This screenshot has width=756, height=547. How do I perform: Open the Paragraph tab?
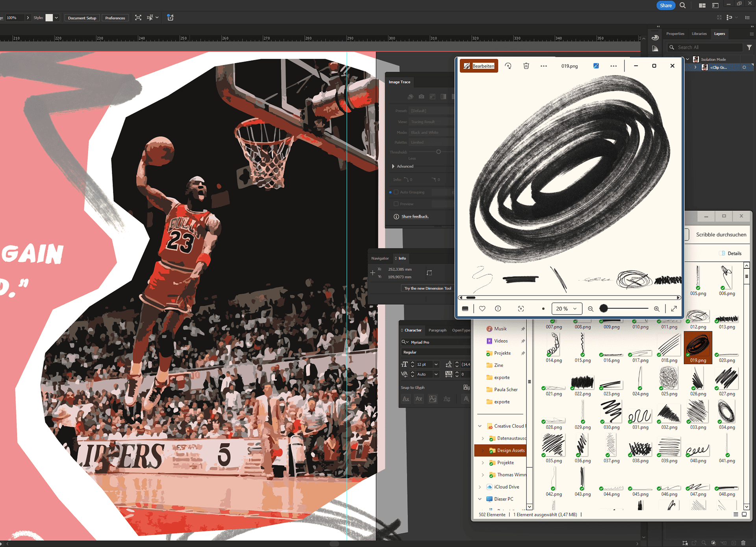pos(437,330)
